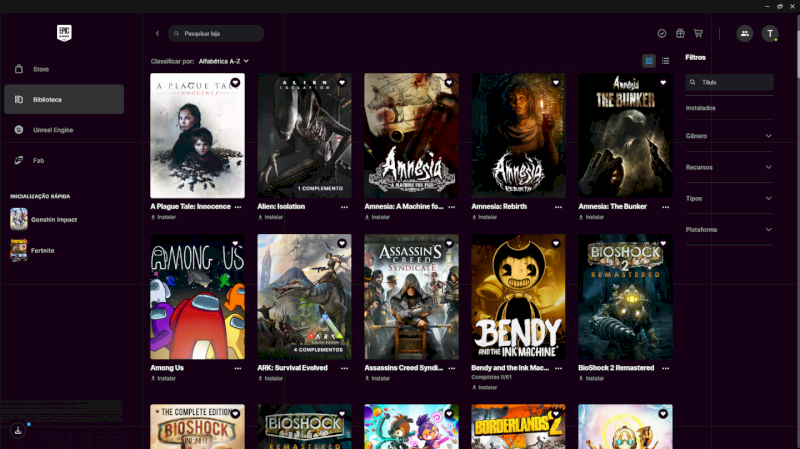
Task: Open Amnesia: Rebirth options menu
Action: [558, 207]
